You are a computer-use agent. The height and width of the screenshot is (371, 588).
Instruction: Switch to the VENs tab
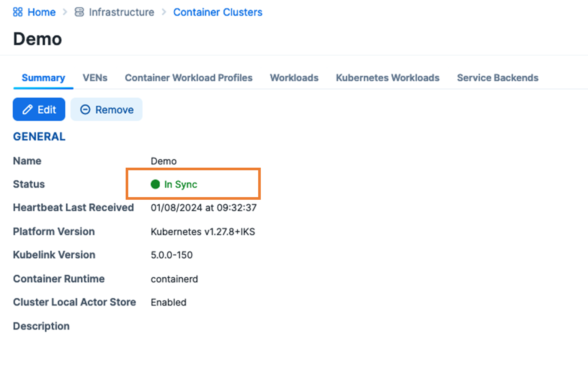[x=95, y=78]
